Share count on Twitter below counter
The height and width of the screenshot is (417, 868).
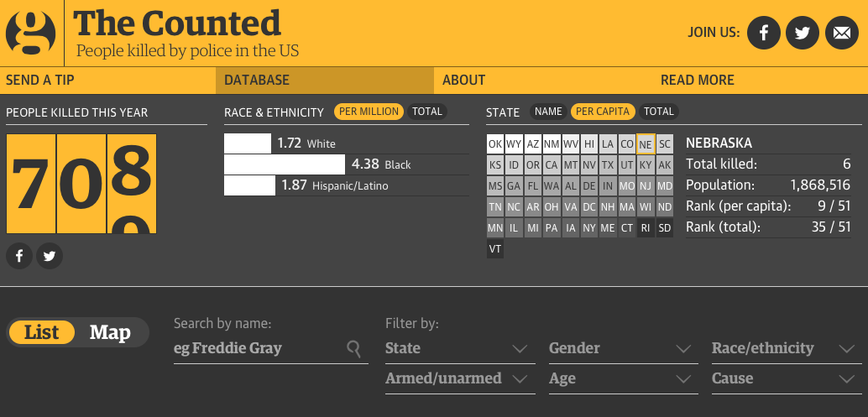[50, 256]
